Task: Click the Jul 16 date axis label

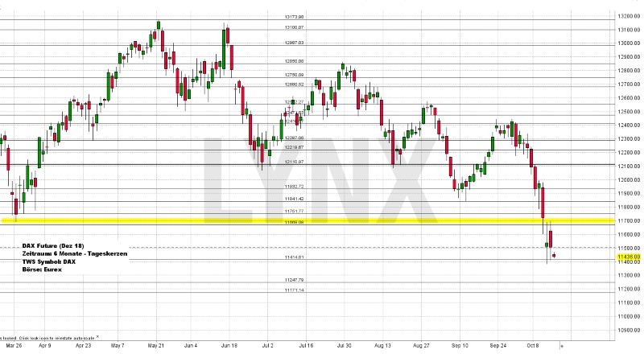Action: pos(307,345)
